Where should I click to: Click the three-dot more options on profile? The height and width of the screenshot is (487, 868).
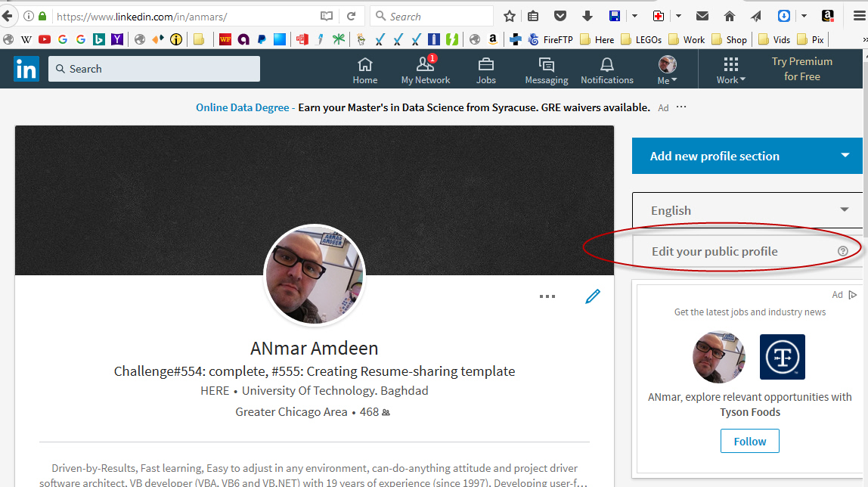547,296
